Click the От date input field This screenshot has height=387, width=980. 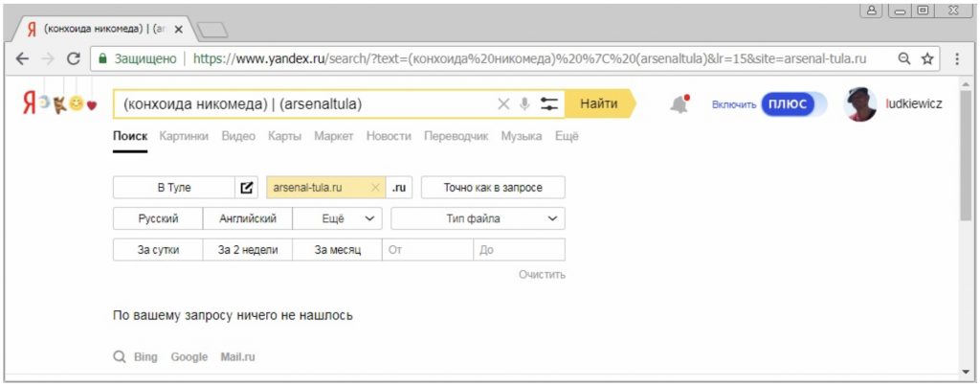click(428, 250)
